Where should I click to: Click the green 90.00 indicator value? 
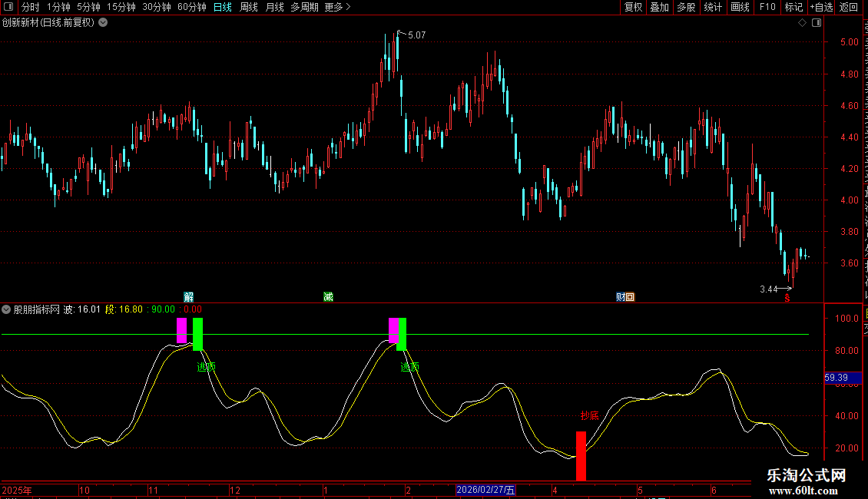coord(164,309)
